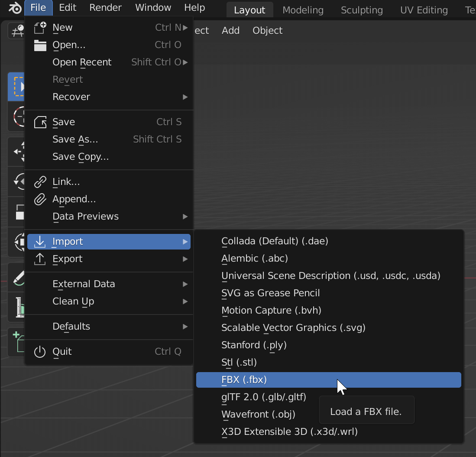Image resolution: width=476 pixels, height=457 pixels.
Task: Expand the Defaults submenu
Action: point(71,327)
